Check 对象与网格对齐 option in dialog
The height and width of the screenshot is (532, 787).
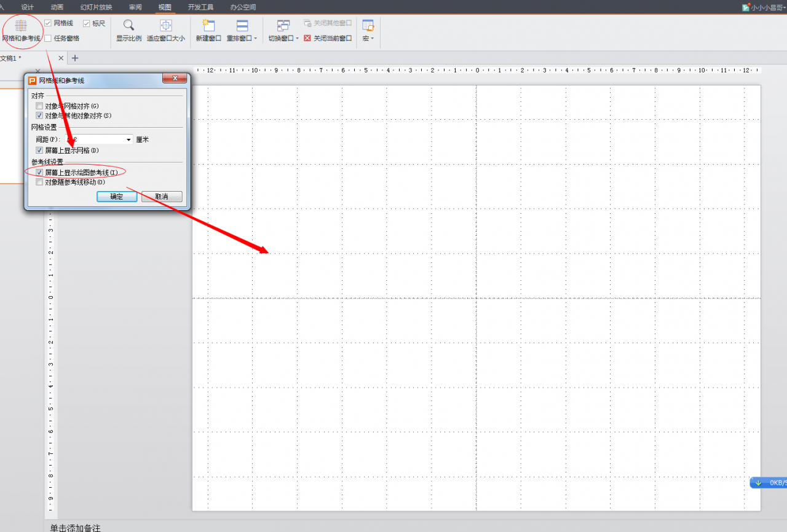tap(39, 106)
